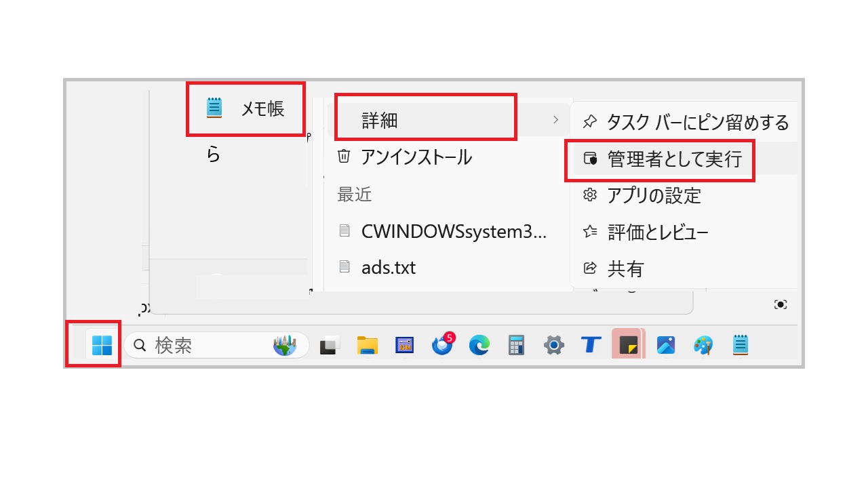Open the Thunderbird icon with badge 5

(442, 345)
